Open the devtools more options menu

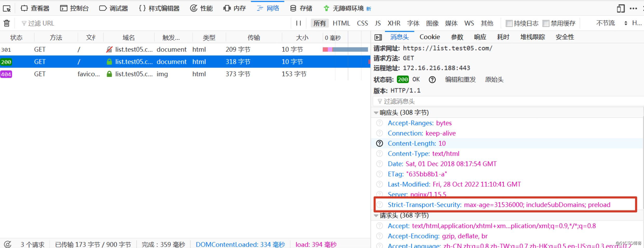coord(633,9)
